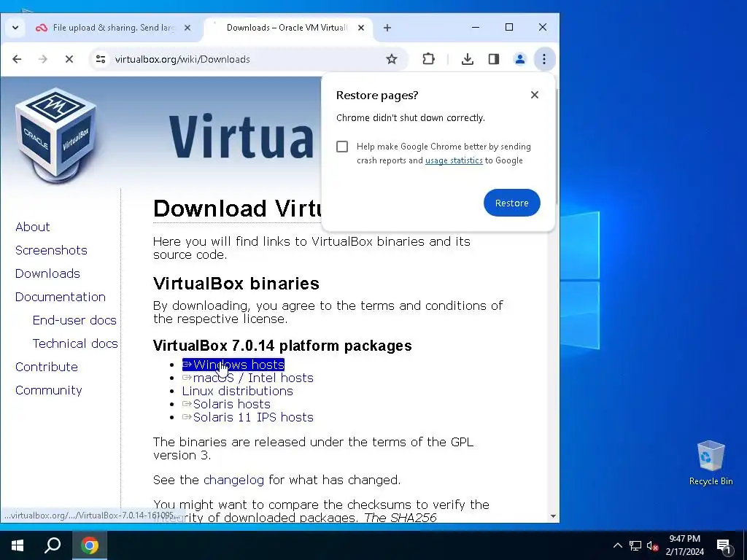Switch to the File upload & sharing tab

(115, 28)
